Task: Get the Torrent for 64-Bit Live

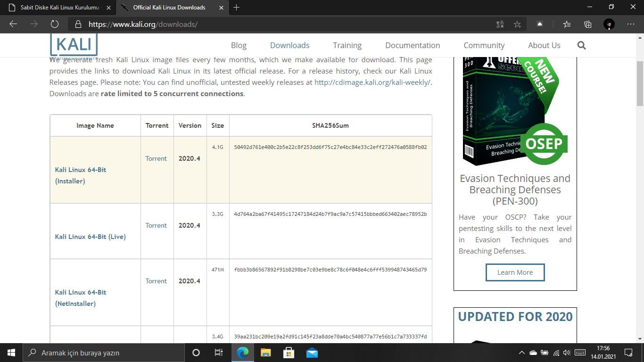Action: click(156, 225)
